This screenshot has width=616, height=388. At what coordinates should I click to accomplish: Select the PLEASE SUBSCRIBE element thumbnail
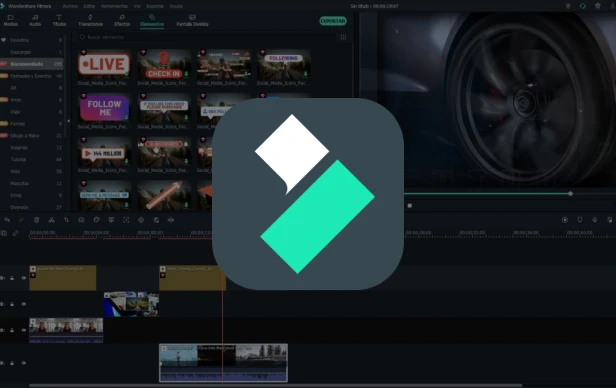pyautogui.click(x=164, y=108)
